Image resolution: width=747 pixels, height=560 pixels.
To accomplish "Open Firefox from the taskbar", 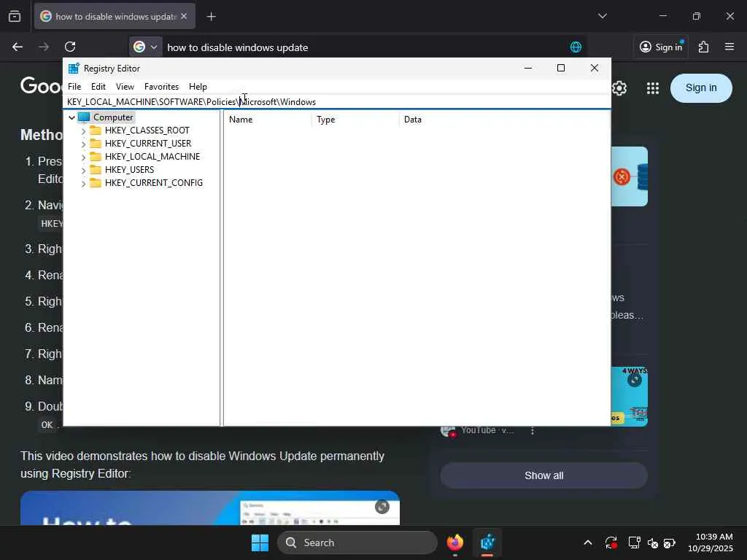I will (x=455, y=542).
